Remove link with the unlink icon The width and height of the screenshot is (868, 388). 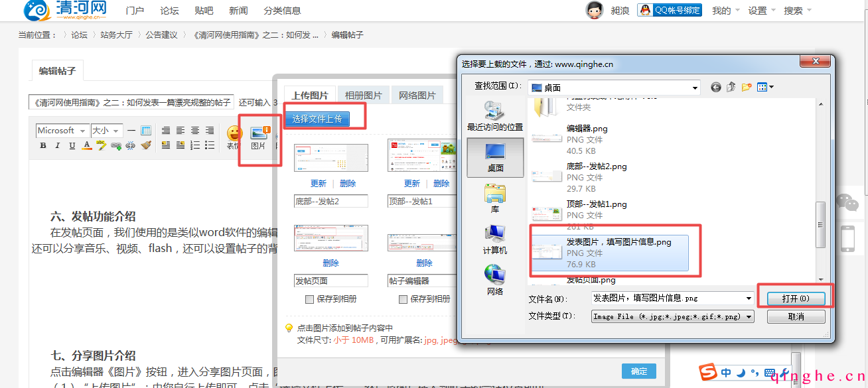click(131, 145)
